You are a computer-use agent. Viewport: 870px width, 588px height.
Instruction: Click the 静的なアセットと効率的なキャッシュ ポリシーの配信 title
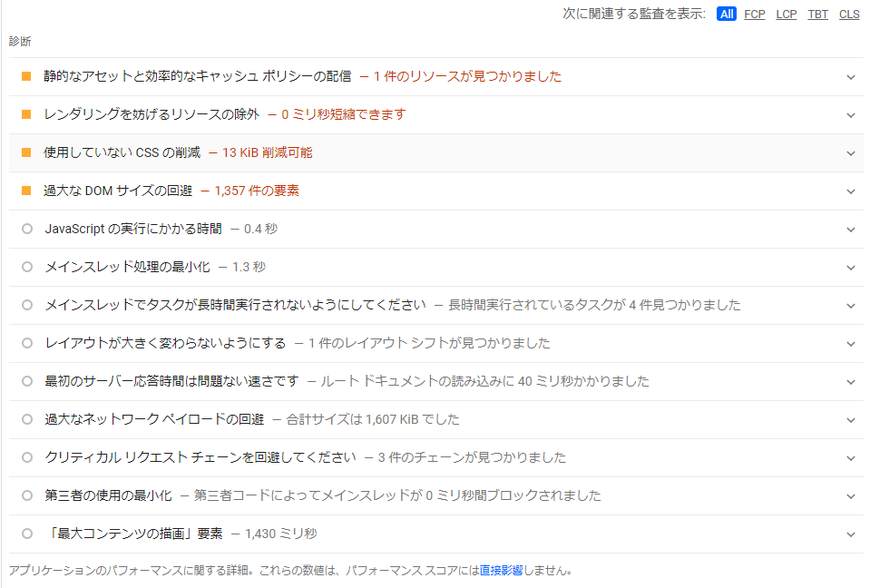point(198,76)
